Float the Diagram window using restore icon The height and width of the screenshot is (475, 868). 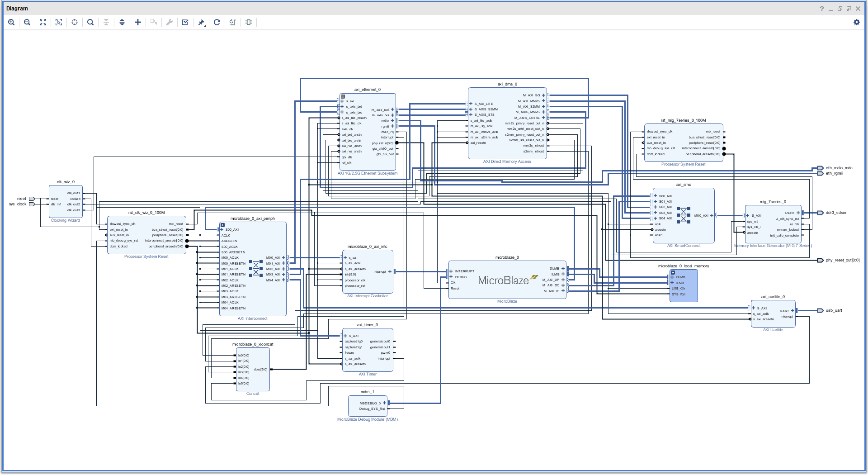coord(840,9)
